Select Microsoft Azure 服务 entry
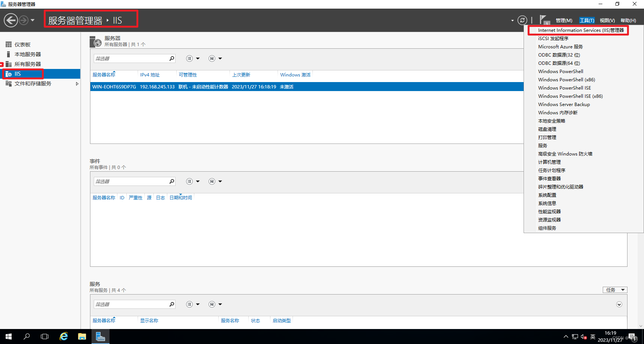Viewport: 644px width, 344px height. (560, 47)
